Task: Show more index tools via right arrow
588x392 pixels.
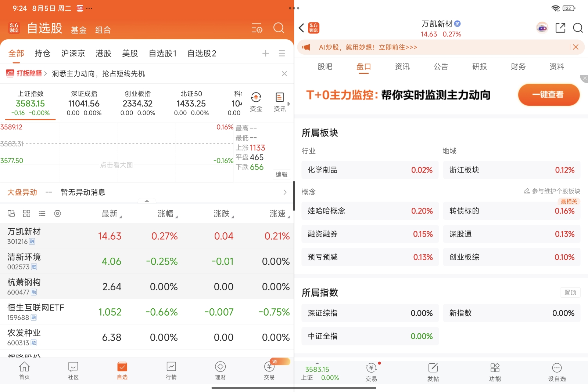Action: pyautogui.click(x=289, y=104)
